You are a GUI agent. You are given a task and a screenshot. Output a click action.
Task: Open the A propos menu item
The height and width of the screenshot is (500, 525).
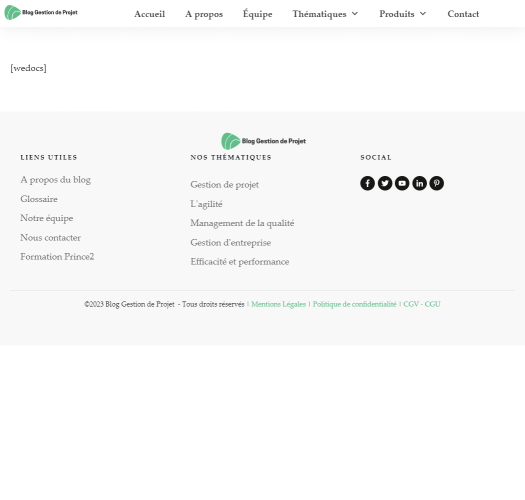[204, 14]
